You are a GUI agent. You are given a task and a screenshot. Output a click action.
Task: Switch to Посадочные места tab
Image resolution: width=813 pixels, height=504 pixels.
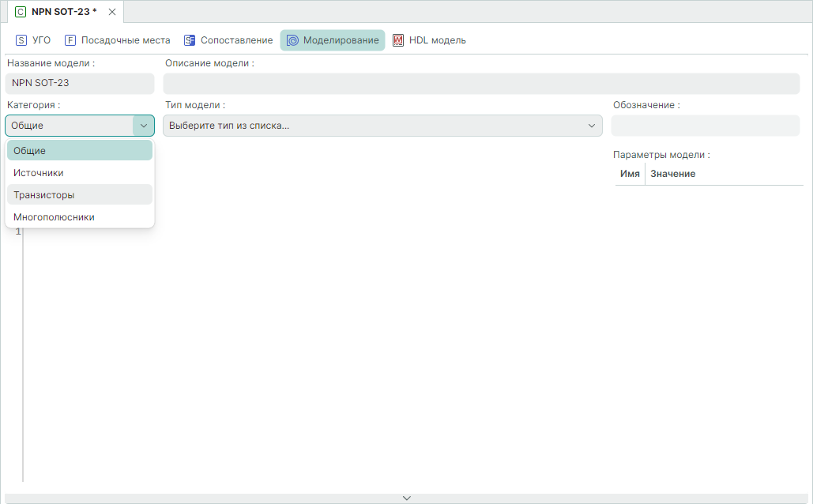[117, 40]
